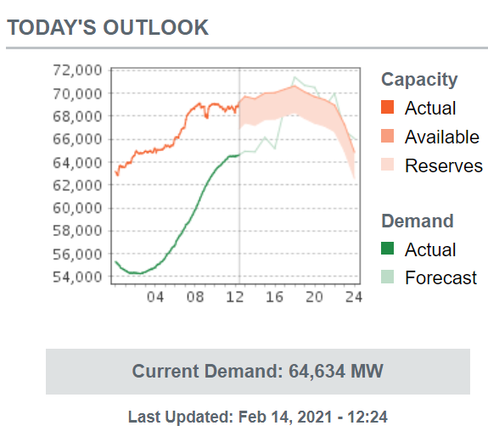Click the 04 hour axis label

point(155,297)
